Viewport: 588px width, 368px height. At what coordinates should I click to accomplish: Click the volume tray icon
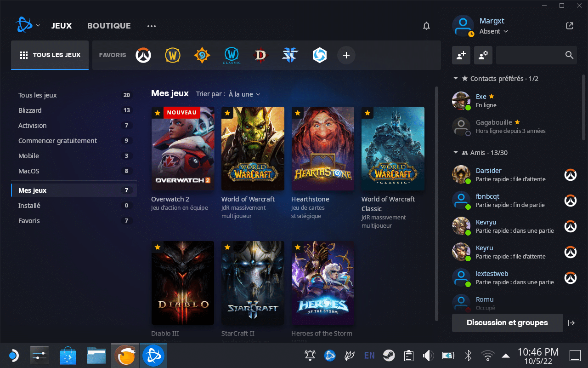[428, 355]
